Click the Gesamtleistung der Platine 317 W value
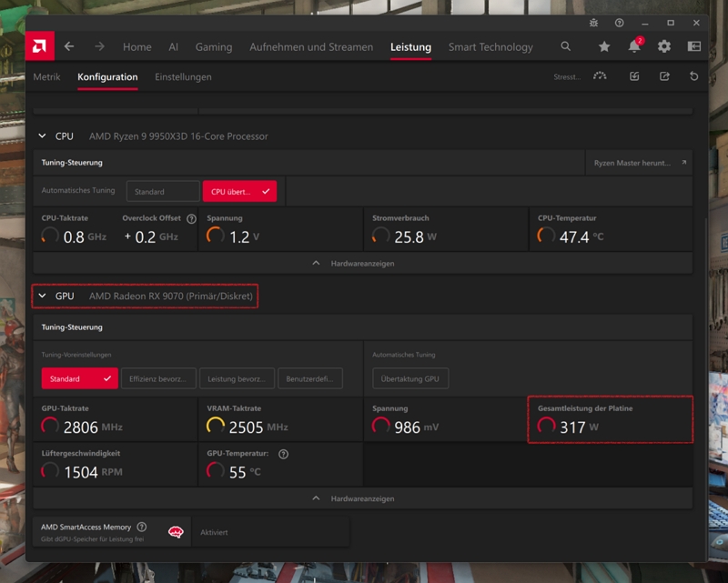The image size is (728, 583). (x=579, y=427)
